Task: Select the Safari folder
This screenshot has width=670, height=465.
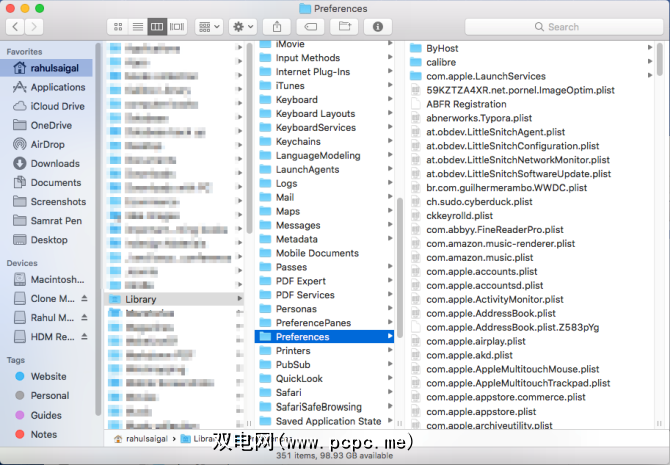Action: [324, 392]
